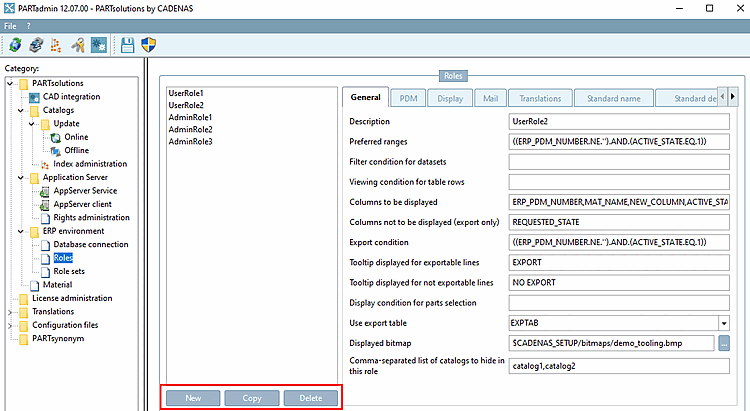Select the CAD integration icon in tree
Screen dimensions: 750x411
34,97
